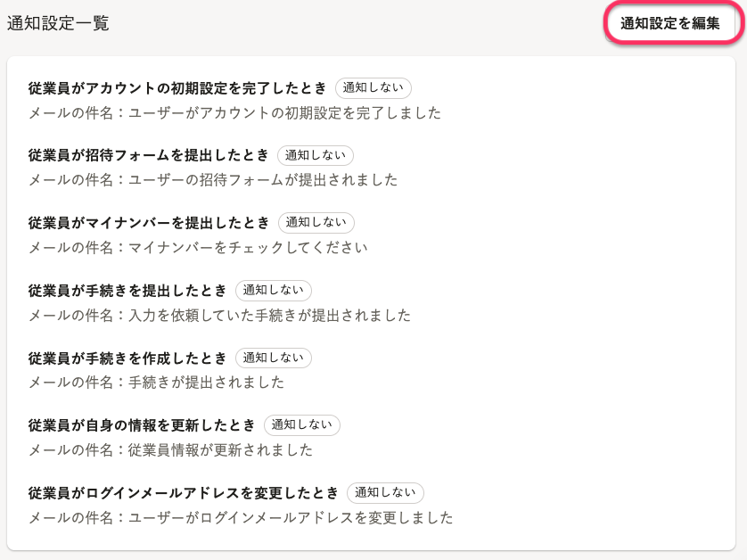Select 通知しない badge for 手続きを作成 row
747x560 pixels.
click(x=274, y=358)
